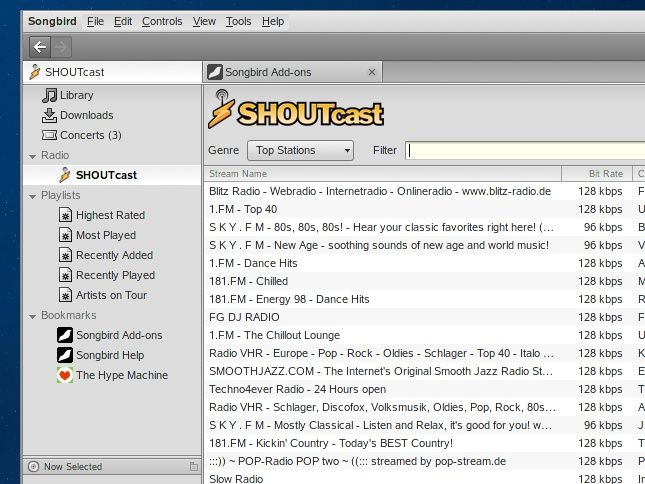Click the Highest Rated playlist icon
The width and height of the screenshot is (645, 484).
(x=65, y=215)
